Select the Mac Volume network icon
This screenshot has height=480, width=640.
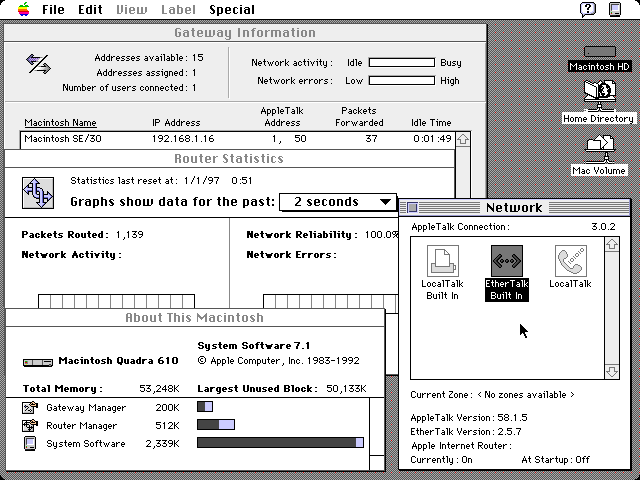pos(600,149)
